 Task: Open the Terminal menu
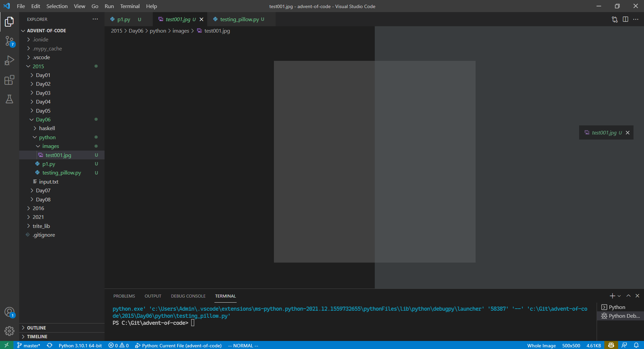(130, 6)
